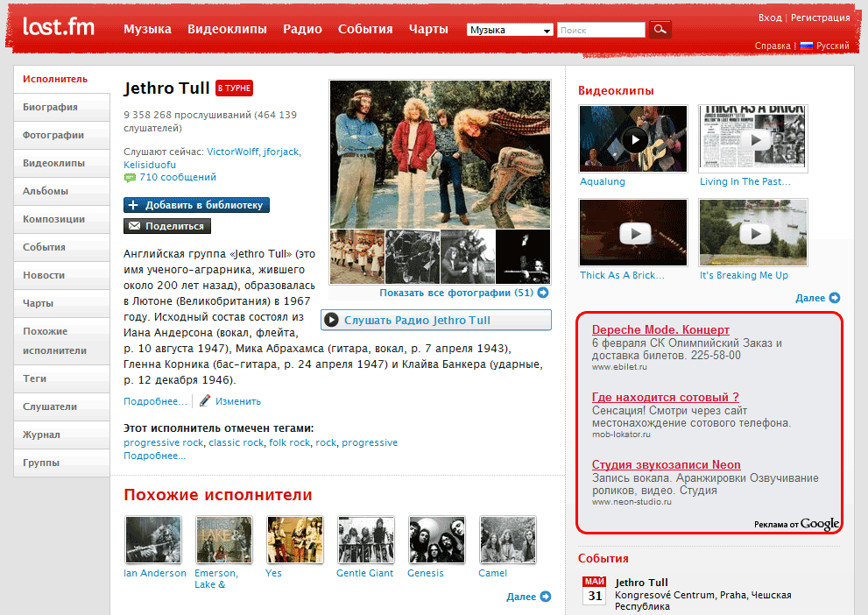Click Слушать Радио Jethro Tull button
Screen dimensions: 868x615
point(436,320)
